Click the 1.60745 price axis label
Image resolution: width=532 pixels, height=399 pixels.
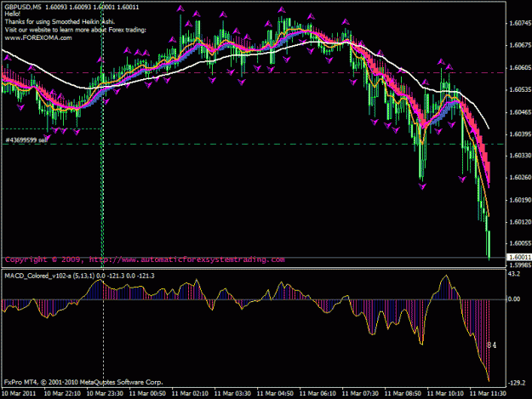click(520, 23)
